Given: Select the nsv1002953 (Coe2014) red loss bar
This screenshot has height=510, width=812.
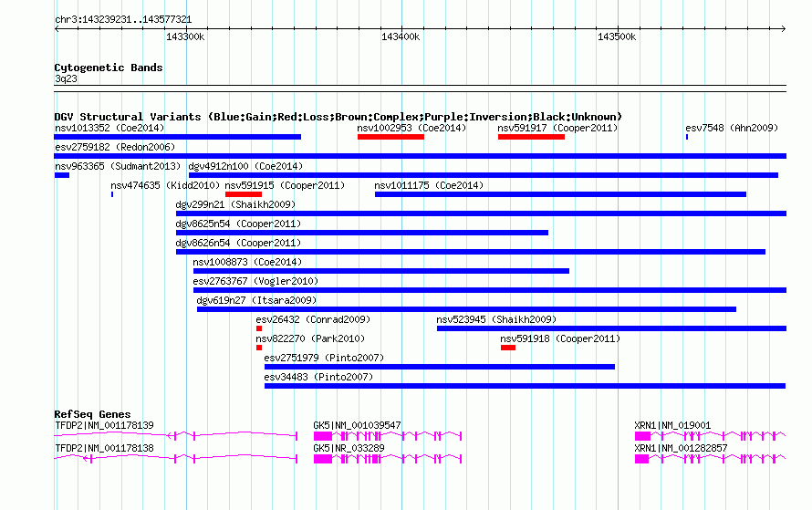Looking at the screenshot, I should click(390, 137).
